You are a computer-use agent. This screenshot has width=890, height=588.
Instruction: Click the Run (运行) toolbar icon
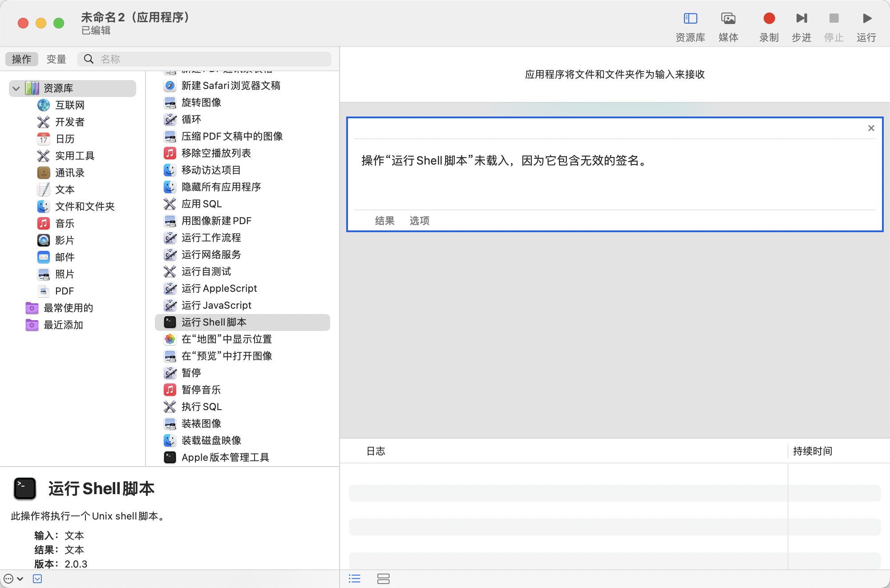[x=866, y=19]
